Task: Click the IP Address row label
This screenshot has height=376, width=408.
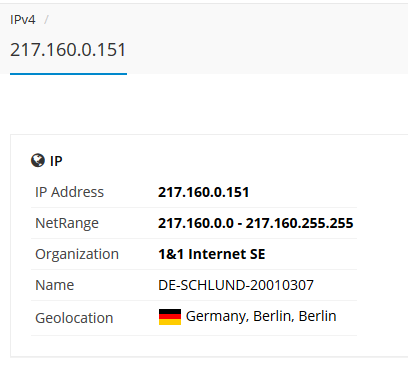Action: click(x=69, y=192)
